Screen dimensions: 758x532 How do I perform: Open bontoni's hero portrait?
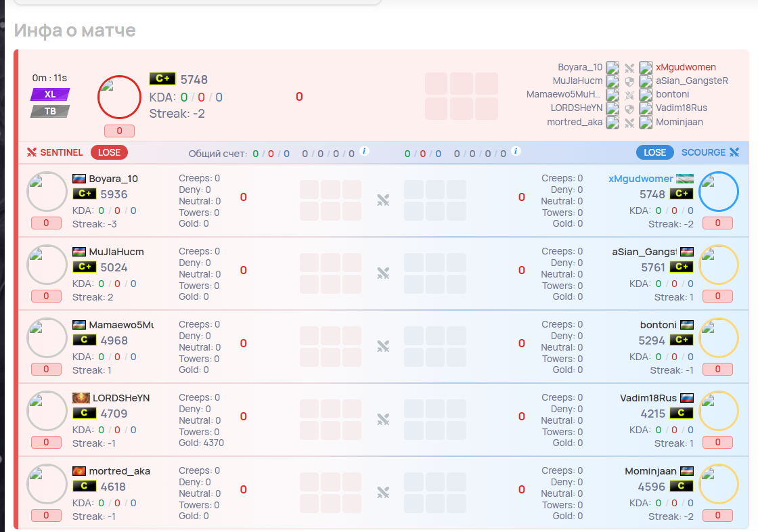click(x=718, y=338)
